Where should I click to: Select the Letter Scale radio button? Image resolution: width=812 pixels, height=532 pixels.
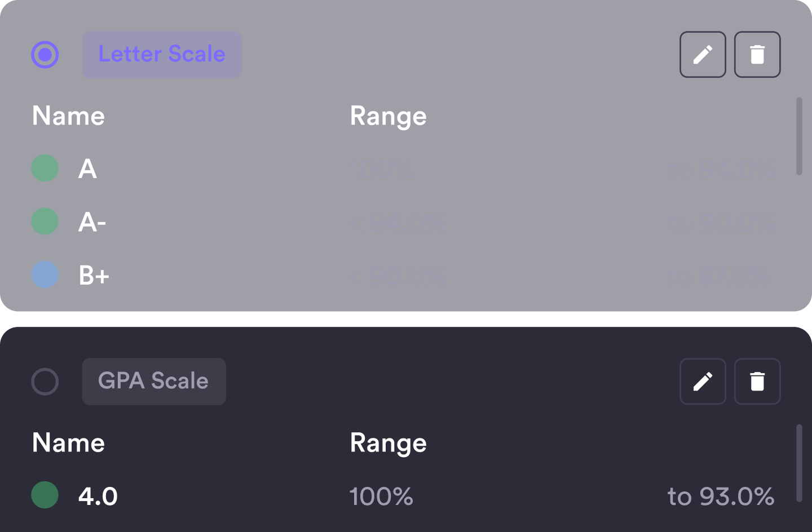[x=45, y=55]
